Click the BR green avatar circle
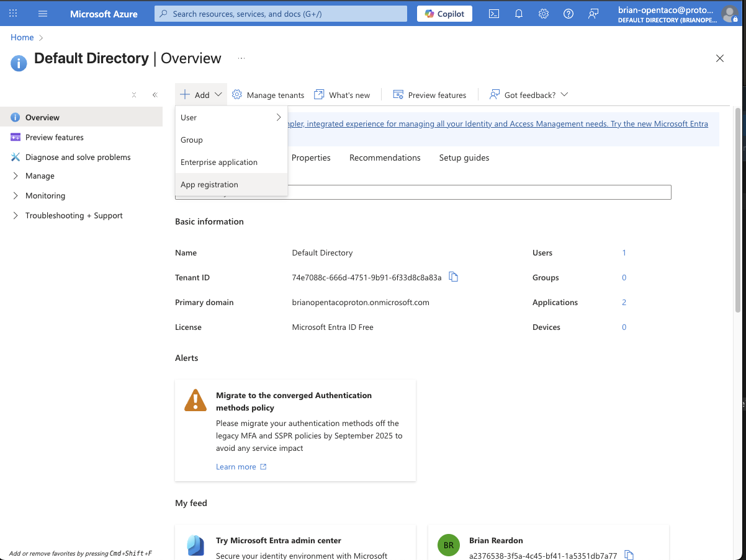746x560 pixels. pyautogui.click(x=449, y=546)
